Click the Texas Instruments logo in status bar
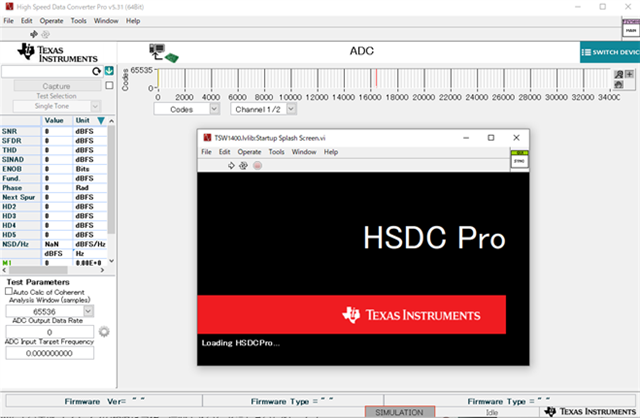Image resolution: width=640 pixels, height=418 pixels. coord(591,411)
